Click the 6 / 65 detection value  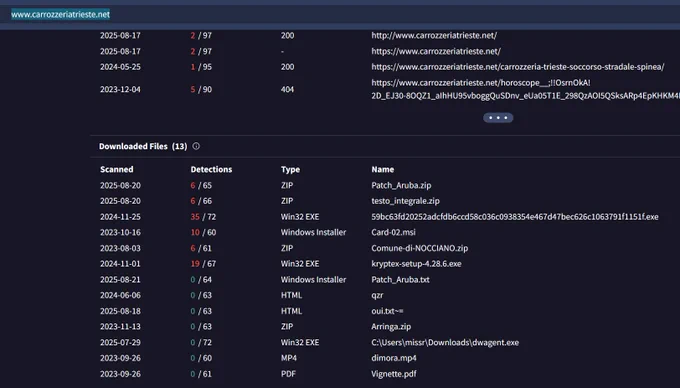(x=201, y=186)
